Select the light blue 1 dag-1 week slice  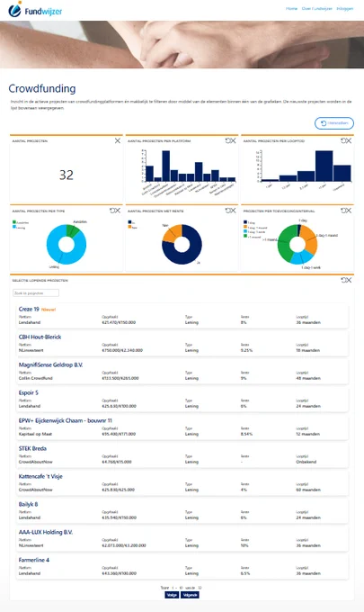pyautogui.click(x=301, y=257)
